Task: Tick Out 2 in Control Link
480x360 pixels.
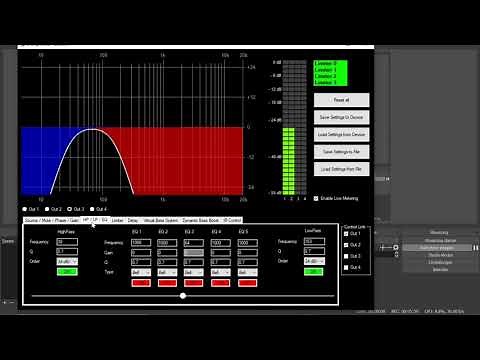Action: (346, 245)
